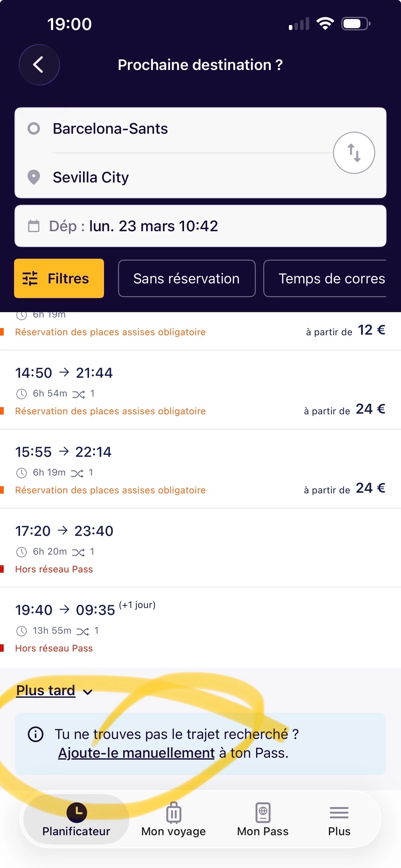Open the Planificateur tab
401x868 pixels.
point(77,819)
